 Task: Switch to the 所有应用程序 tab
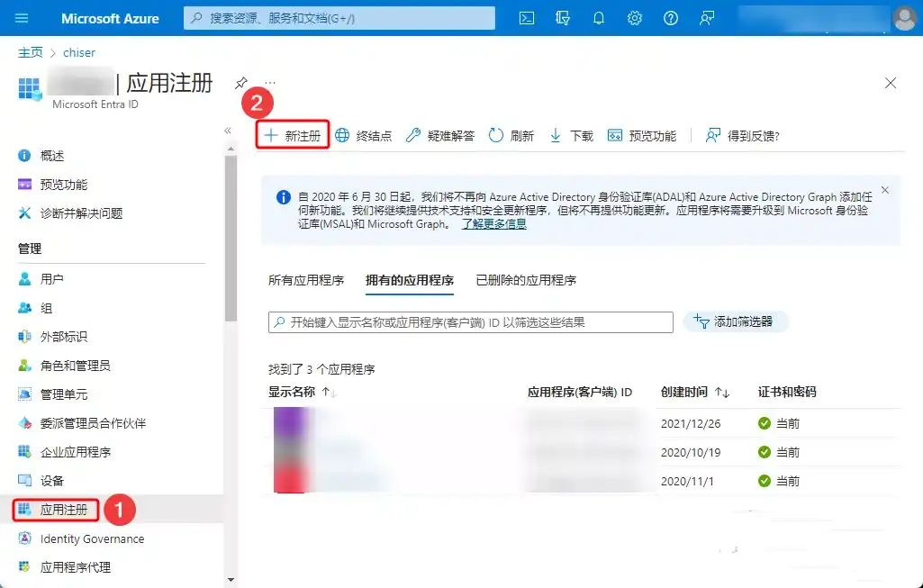[x=309, y=281]
